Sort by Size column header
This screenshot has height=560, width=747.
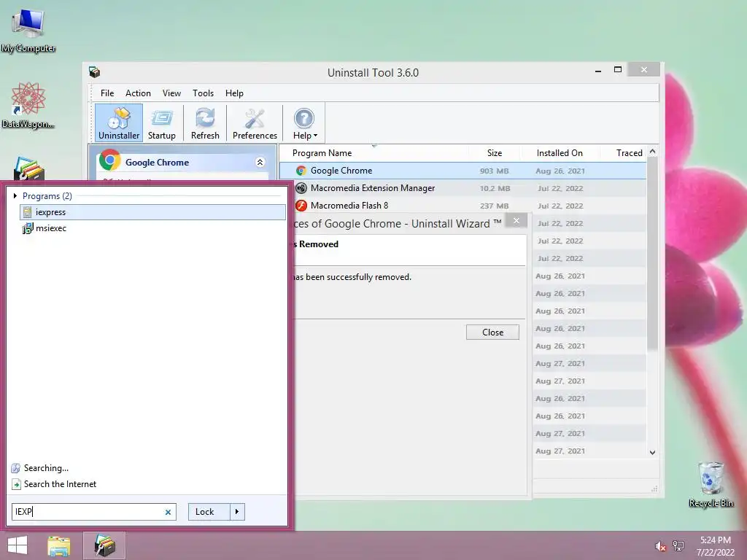[495, 153]
